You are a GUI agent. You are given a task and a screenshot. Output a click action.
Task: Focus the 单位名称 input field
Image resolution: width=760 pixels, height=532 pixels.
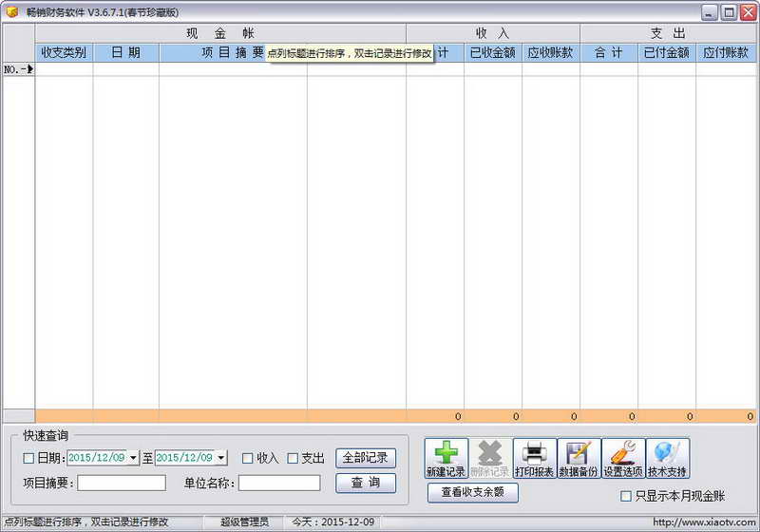click(x=279, y=483)
